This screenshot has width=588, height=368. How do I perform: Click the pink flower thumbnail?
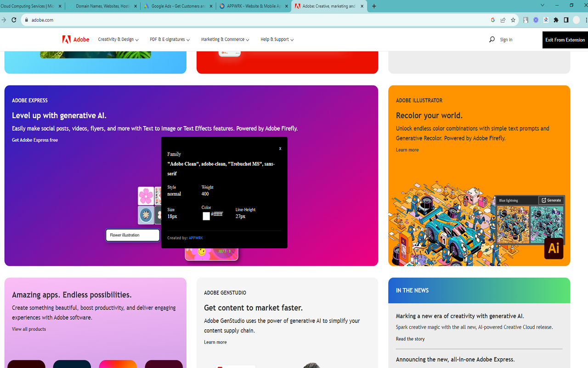point(146,196)
